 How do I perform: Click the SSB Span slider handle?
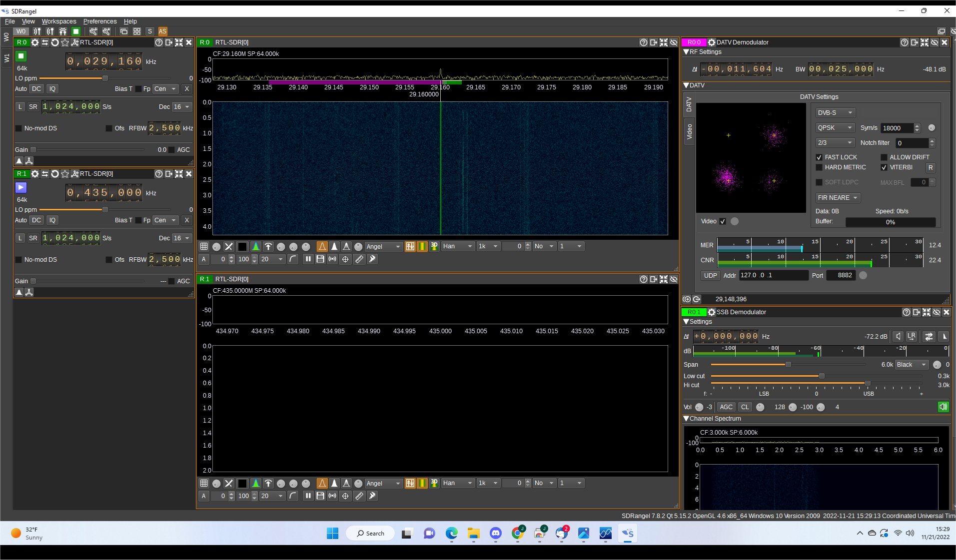[x=788, y=365]
